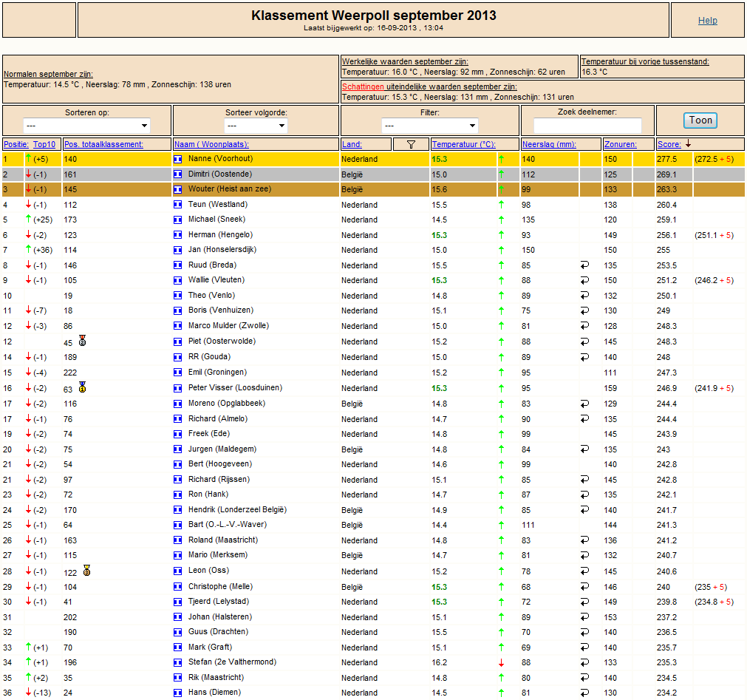Screen dimensions: 747x700
Task: Click the red down arrow in Stefan's temperature column
Action: [x=501, y=662]
